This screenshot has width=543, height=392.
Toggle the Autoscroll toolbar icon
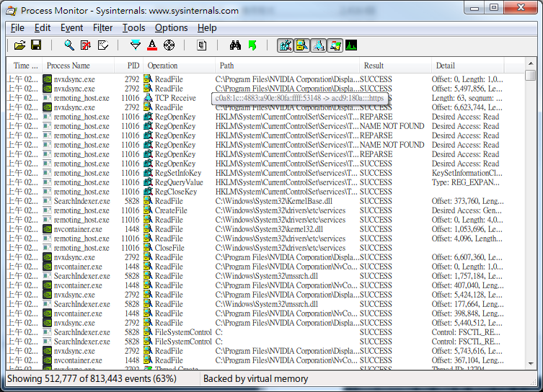86,45
